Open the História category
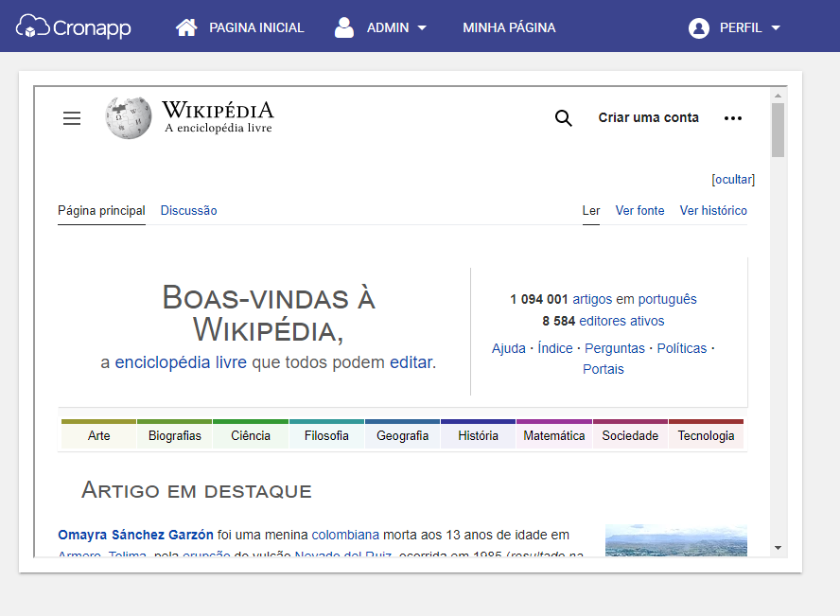This screenshot has height=616, width=840. 478,435
